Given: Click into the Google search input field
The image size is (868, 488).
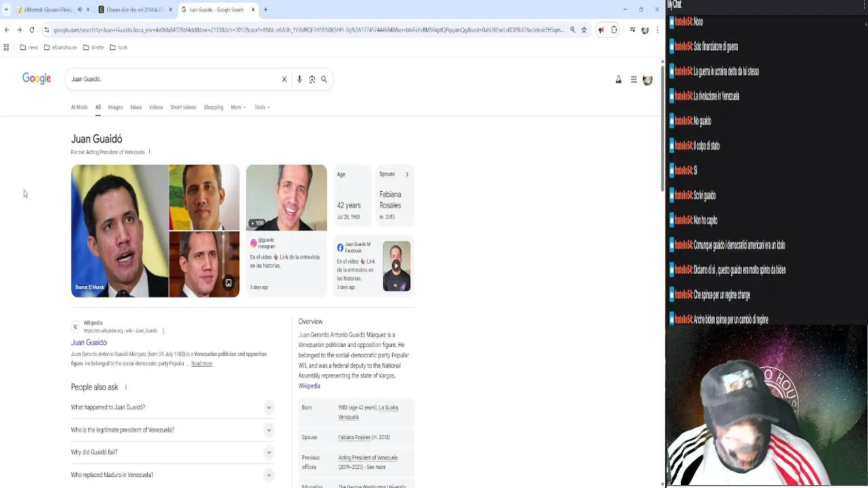Looking at the screenshot, I should pos(173,79).
